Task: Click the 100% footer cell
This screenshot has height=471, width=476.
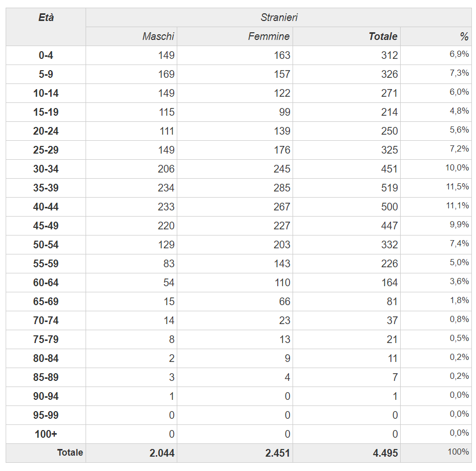Action: 459,452
